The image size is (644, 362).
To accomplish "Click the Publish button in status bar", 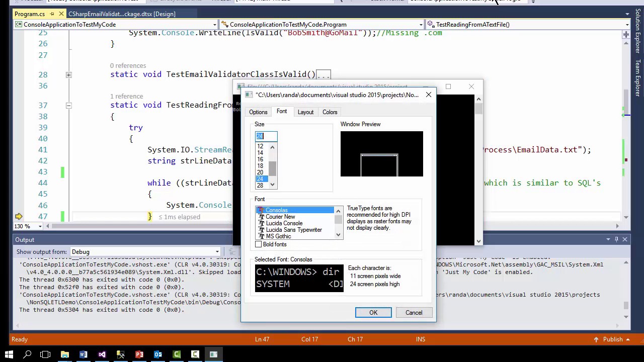I will tap(612, 339).
